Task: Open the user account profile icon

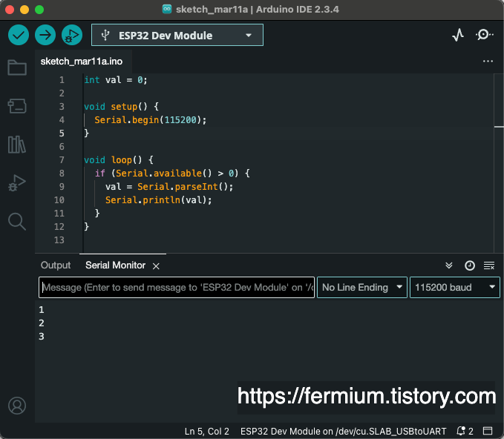Action: (x=17, y=406)
